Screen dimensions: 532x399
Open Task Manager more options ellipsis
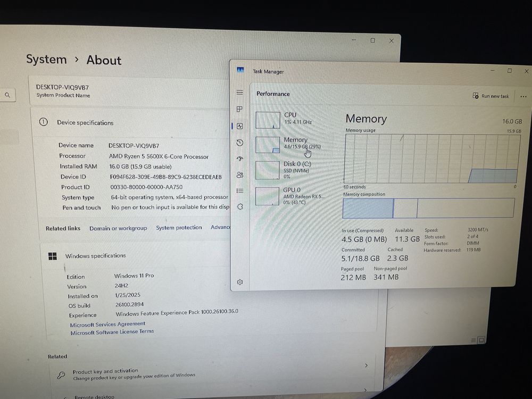coord(523,97)
